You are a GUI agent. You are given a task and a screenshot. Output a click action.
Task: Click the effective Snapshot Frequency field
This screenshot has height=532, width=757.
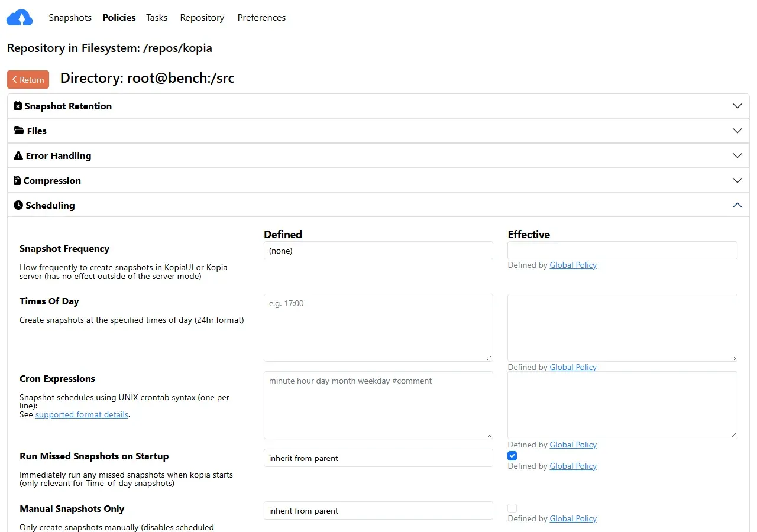click(x=622, y=250)
